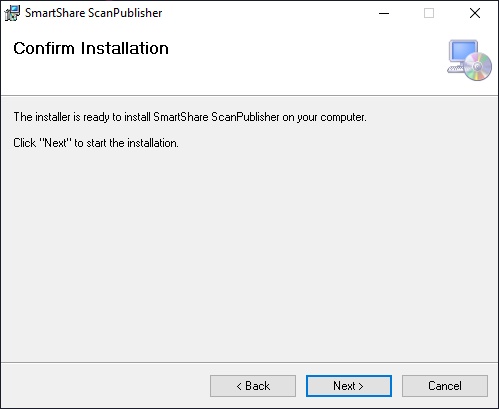
Task: Click the CD disc in the setup graphic
Action: tap(478, 66)
